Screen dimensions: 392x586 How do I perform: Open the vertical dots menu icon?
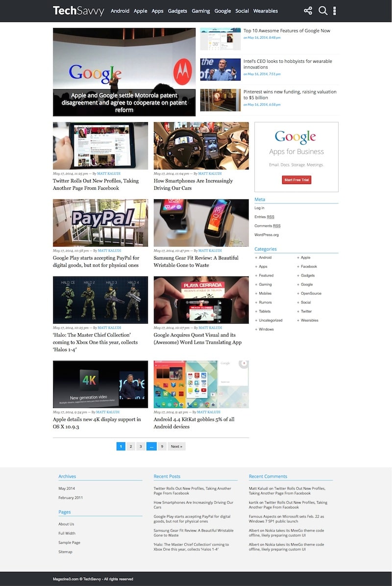click(x=335, y=11)
